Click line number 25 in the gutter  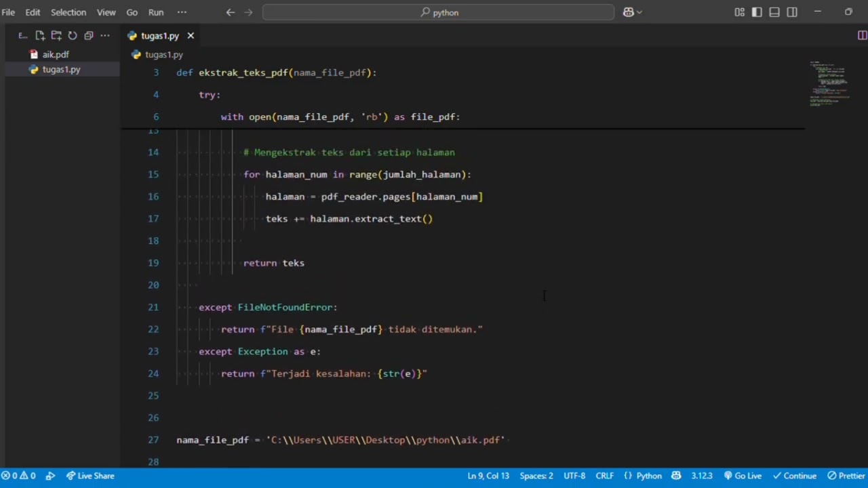[153, 396]
